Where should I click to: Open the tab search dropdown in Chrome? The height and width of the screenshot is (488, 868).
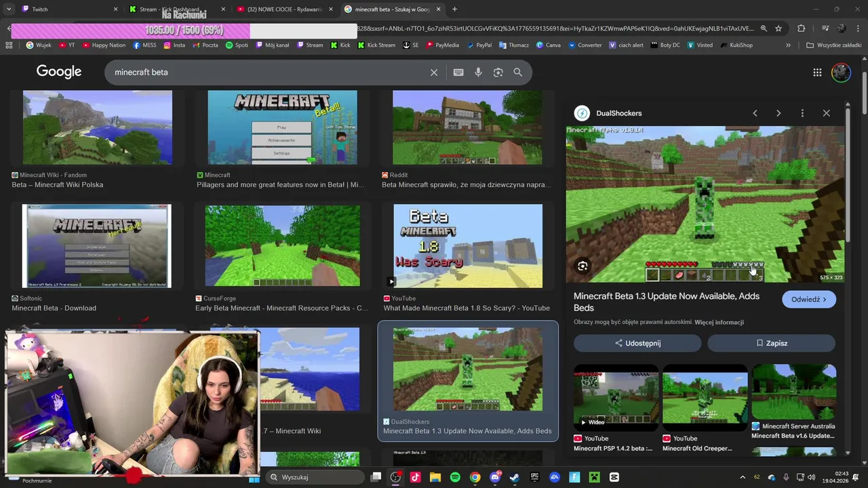9,9
